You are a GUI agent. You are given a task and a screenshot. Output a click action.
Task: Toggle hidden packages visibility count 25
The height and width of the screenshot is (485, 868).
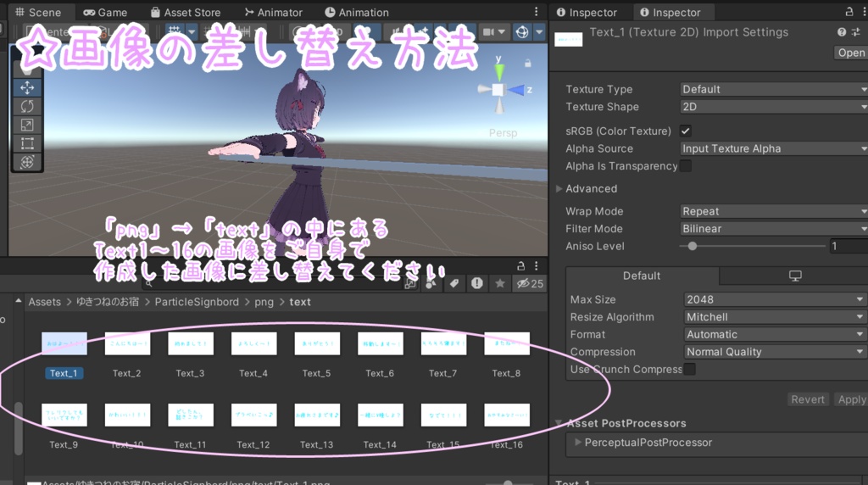click(530, 283)
